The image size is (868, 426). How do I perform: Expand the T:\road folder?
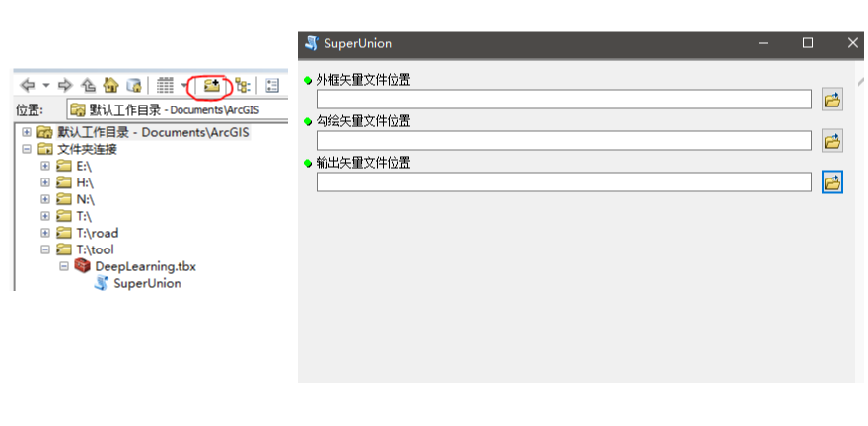pos(45,233)
